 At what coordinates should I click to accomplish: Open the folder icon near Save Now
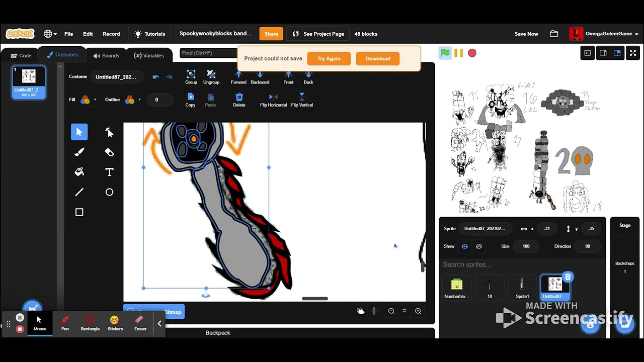(x=554, y=34)
